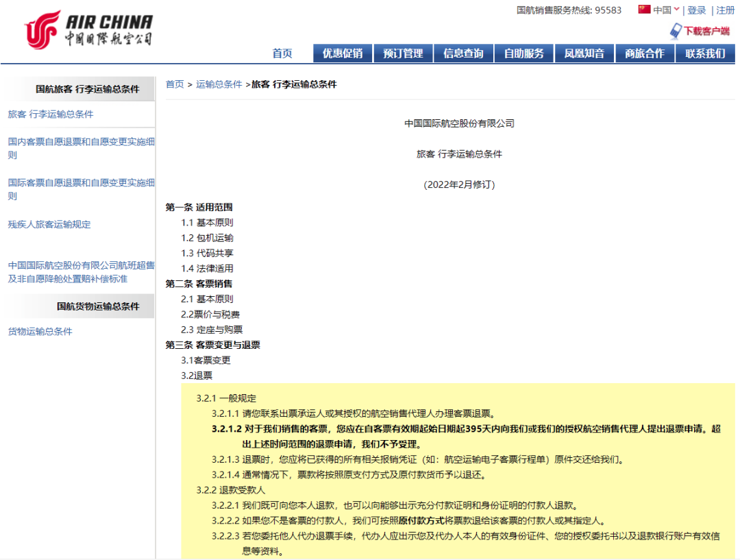Open 残疾人旅客运输规定 sidebar link
The image size is (740, 560).
pos(49,224)
